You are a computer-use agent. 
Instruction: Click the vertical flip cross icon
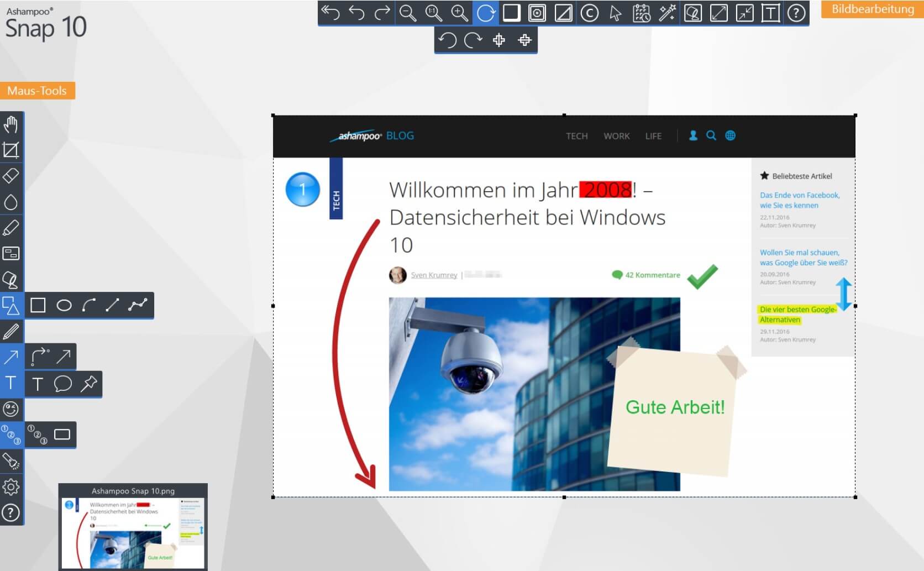pos(499,40)
